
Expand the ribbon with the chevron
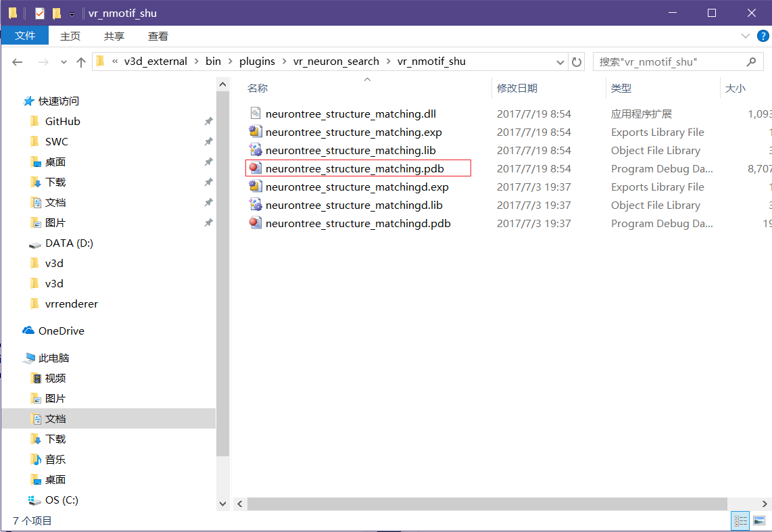pyautogui.click(x=746, y=36)
